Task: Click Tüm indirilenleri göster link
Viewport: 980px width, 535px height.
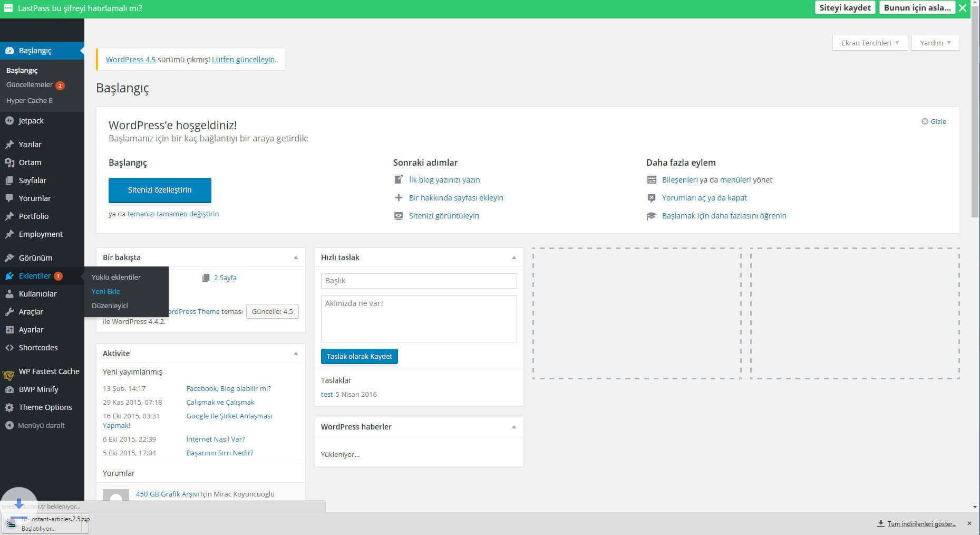Action: click(921, 524)
